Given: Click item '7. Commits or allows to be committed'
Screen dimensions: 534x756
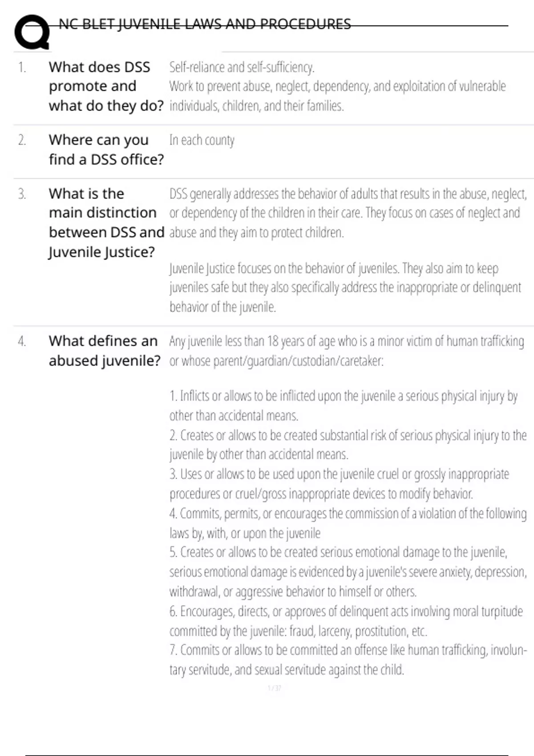Looking at the screenshot, I should (348, 660).
